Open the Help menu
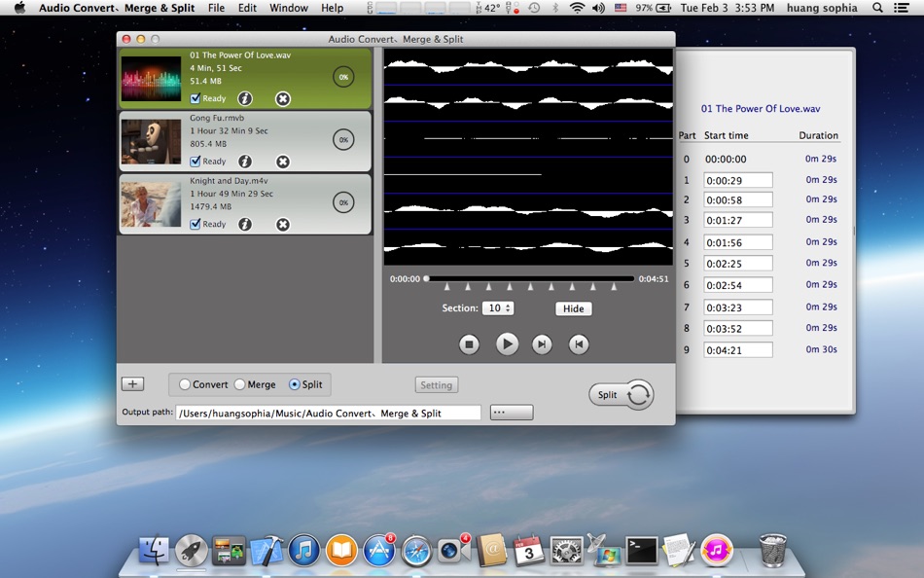This screenshot has width=924, height=578. (333, 8)
